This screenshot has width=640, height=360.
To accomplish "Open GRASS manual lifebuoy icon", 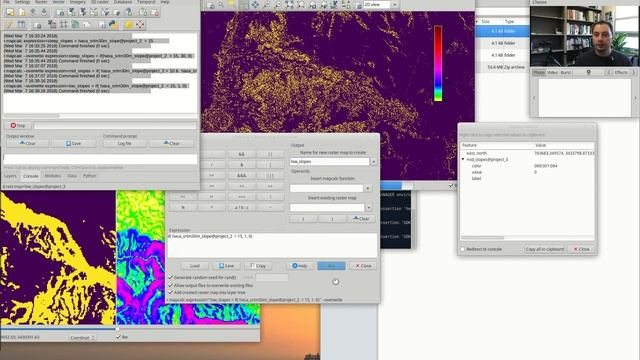I will pos(140,24).
